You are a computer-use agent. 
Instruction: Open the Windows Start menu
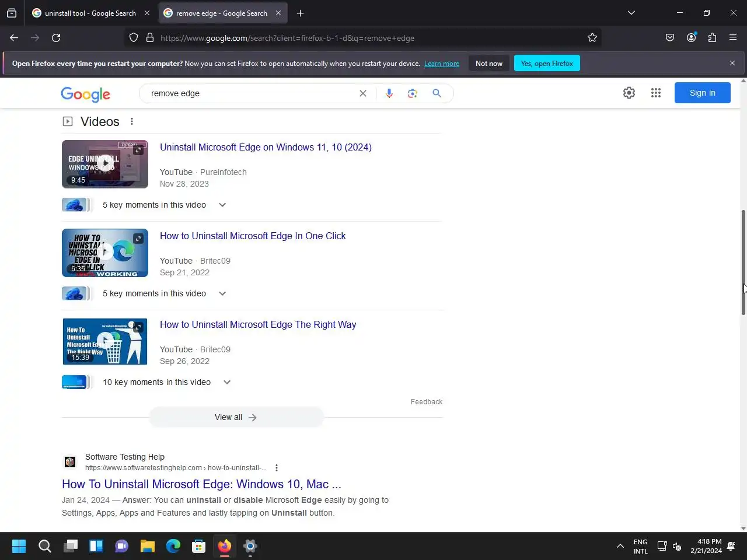tap(19, 546)
